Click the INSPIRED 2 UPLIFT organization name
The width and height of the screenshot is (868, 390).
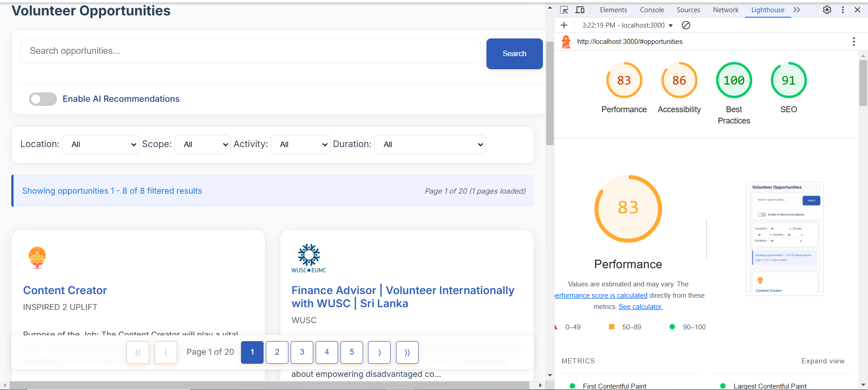pos(60,307)
